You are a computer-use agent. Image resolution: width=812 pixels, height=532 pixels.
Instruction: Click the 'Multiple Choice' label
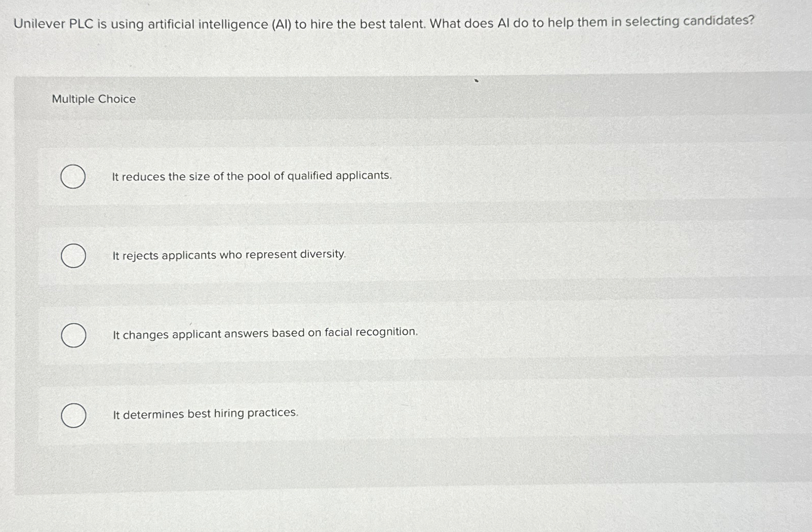(x=93, y=99)
